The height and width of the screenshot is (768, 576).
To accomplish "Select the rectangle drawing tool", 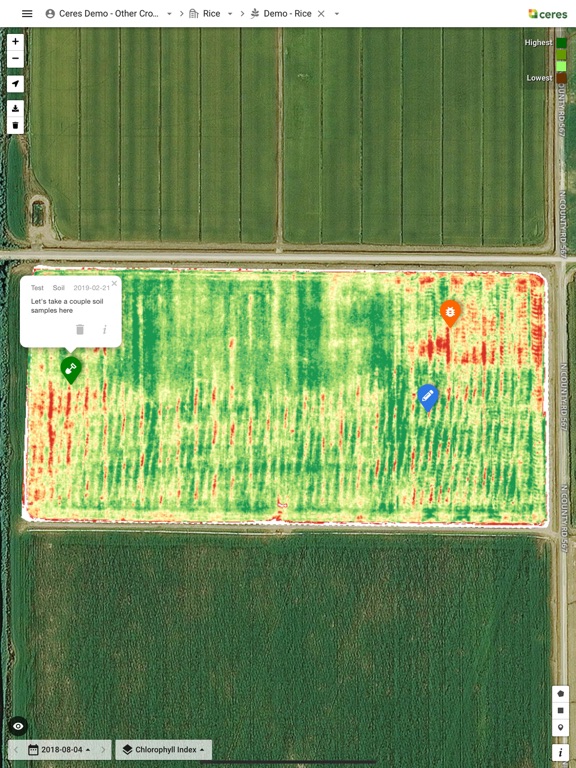I will point(561,710).
